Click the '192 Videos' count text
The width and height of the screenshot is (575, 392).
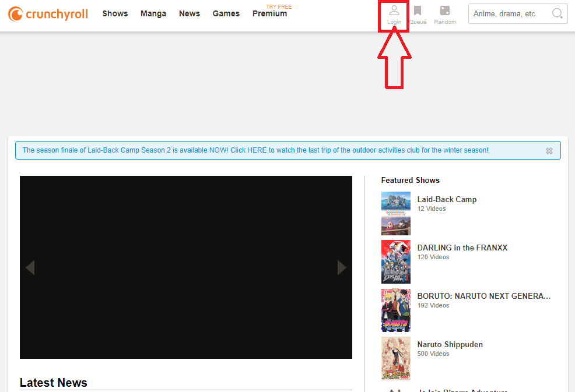coord(433,305)
